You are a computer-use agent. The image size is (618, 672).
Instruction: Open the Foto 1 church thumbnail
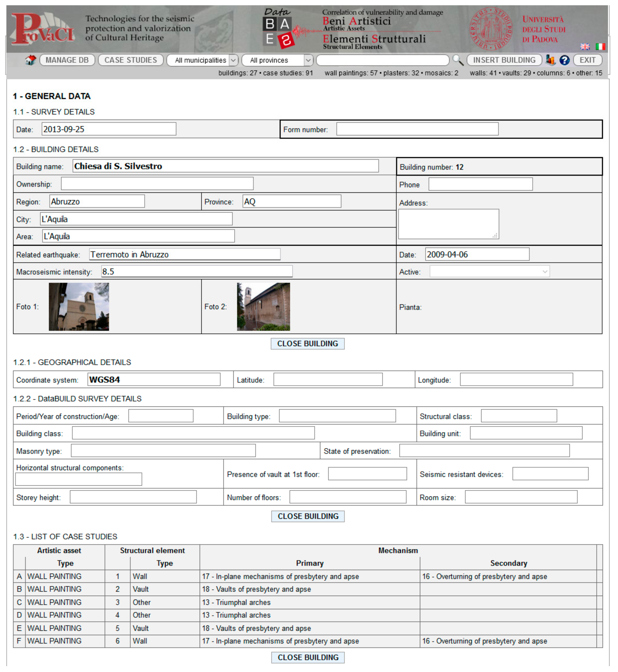click(79, 307)
